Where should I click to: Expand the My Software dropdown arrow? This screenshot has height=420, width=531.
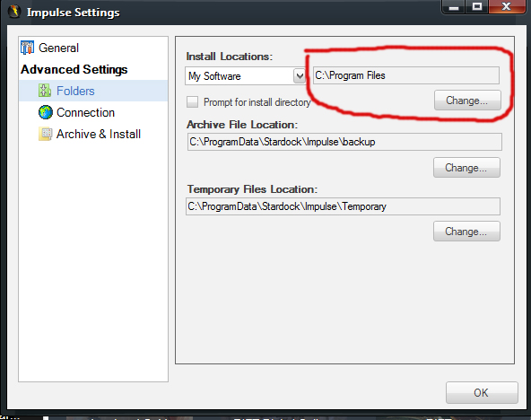(300, 76)
